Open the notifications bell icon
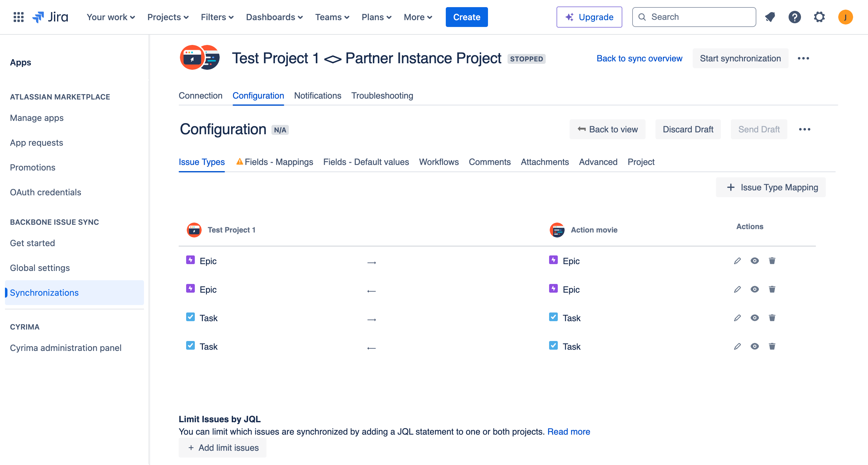This screenshot has height=465, width=868. [770, 17]
